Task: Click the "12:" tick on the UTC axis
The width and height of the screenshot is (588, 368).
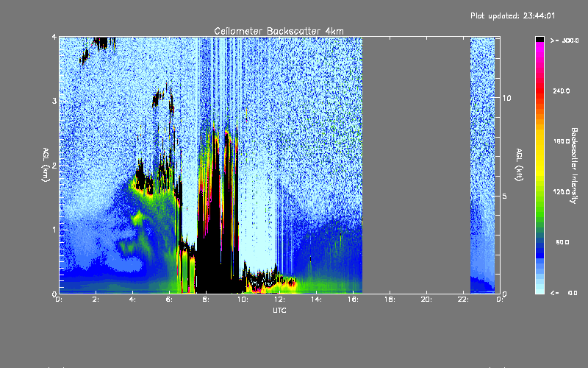Action: (x=279, y=300)
